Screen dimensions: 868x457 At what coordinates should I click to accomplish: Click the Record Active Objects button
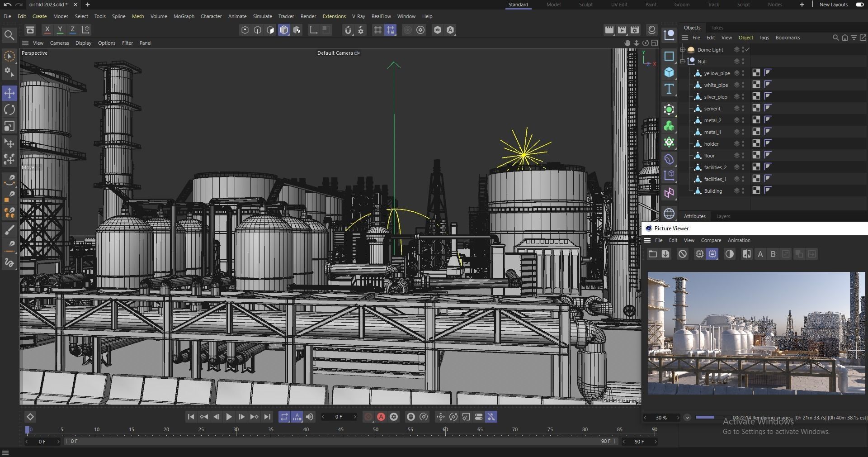point(368,417)
